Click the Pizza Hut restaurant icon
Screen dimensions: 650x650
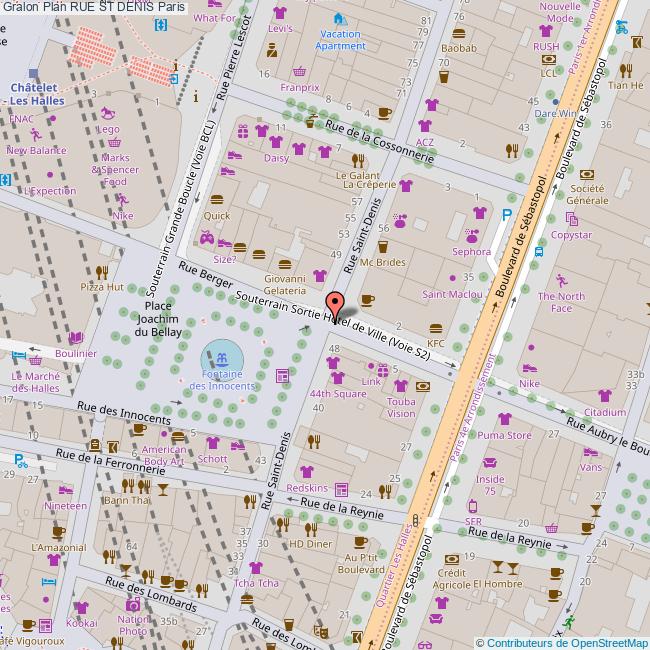tap(101, 271)
